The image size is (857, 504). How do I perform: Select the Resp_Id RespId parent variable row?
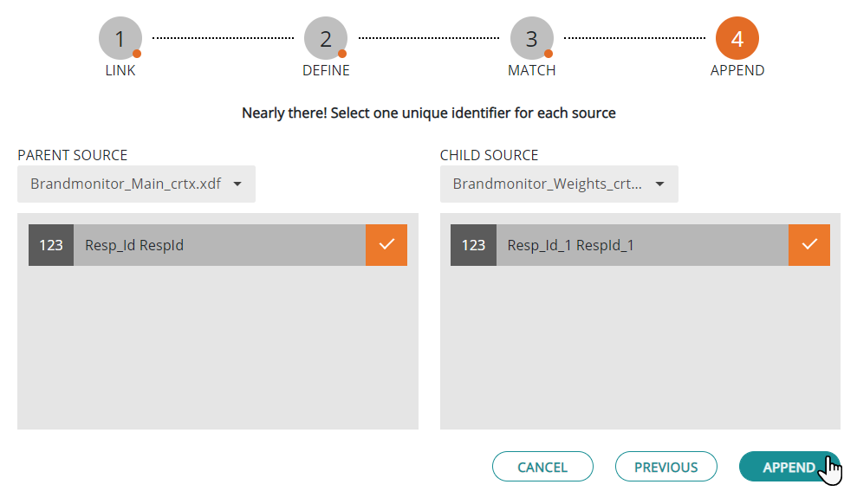pos(217,245)
